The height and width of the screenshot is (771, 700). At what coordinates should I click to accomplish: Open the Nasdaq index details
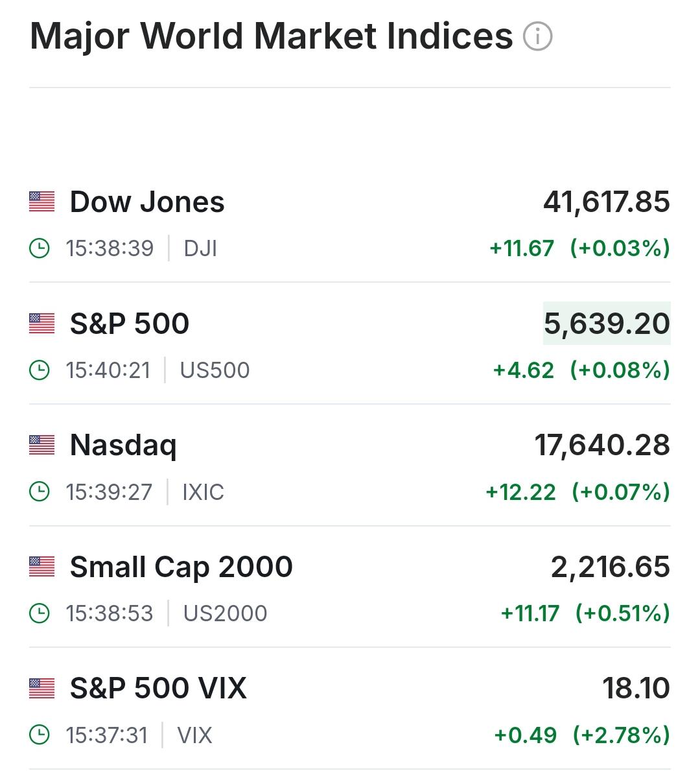pos(123,445)
